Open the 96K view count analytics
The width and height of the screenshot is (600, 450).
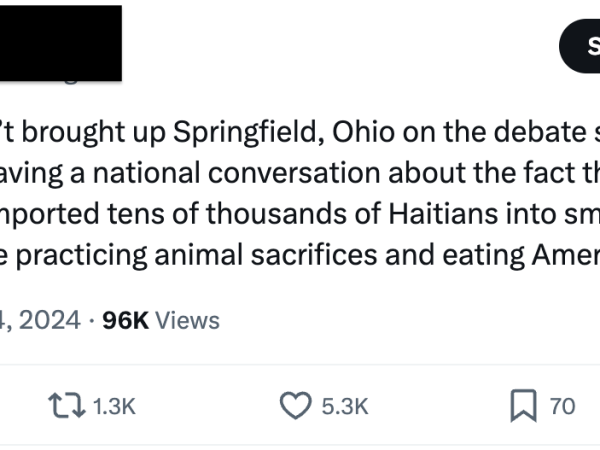point(125,320)
